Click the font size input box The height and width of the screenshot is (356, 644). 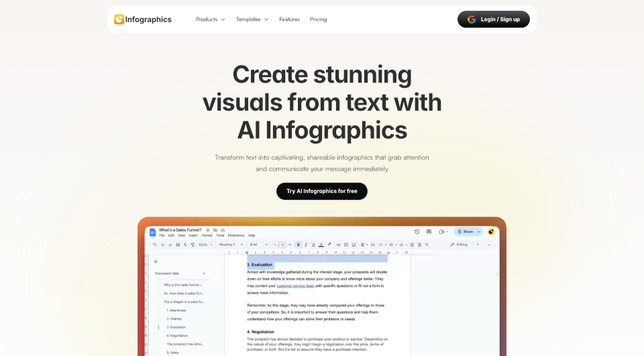[x=282, y=245]
